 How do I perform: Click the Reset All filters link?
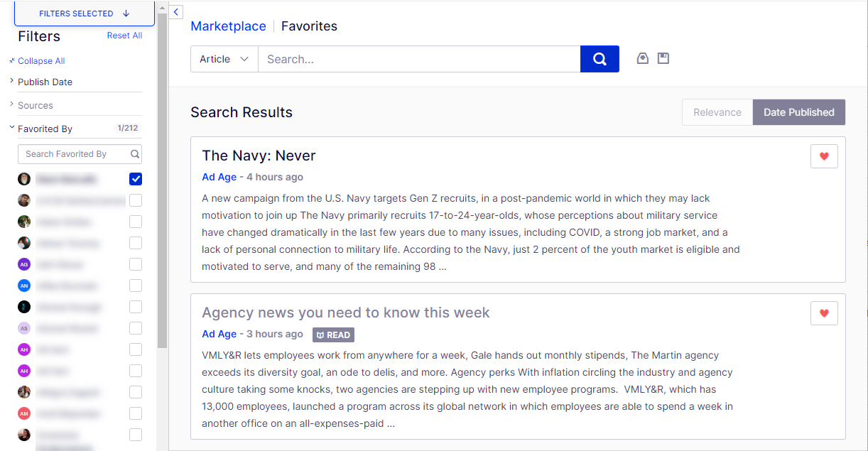[x=124, y=36]
